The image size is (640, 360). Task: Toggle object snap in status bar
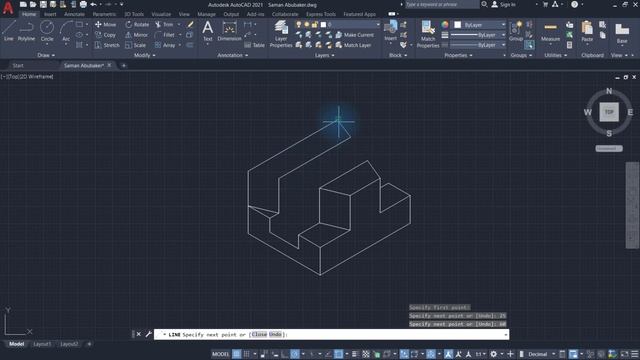pyautogui.click(x=338, y=354)
